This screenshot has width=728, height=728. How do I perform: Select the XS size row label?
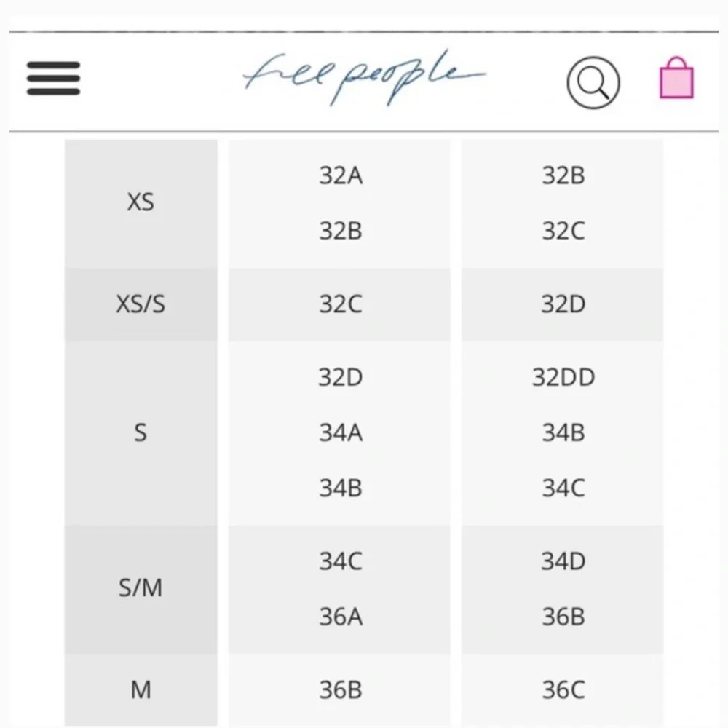point(141,202)
